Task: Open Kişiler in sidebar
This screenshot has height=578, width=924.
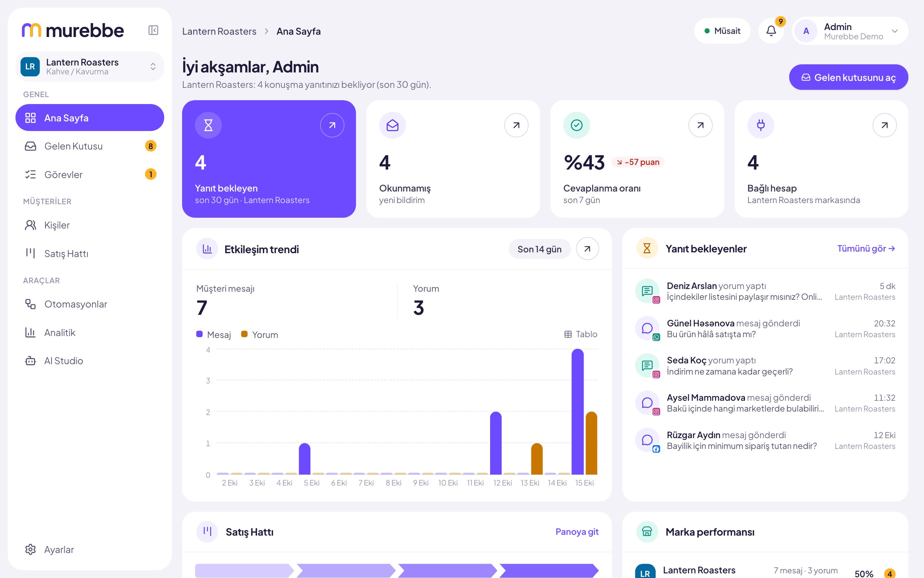Action: click(90, 225)
